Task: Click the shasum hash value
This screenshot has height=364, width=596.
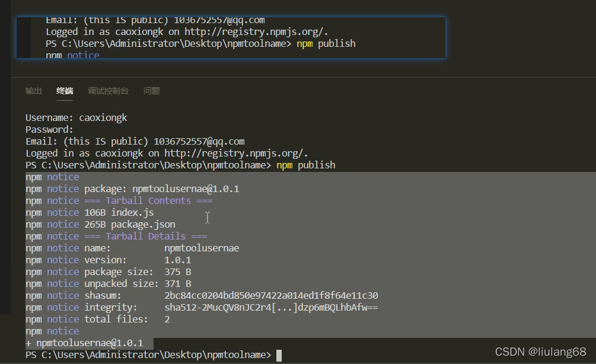Action: click(271, 296)
